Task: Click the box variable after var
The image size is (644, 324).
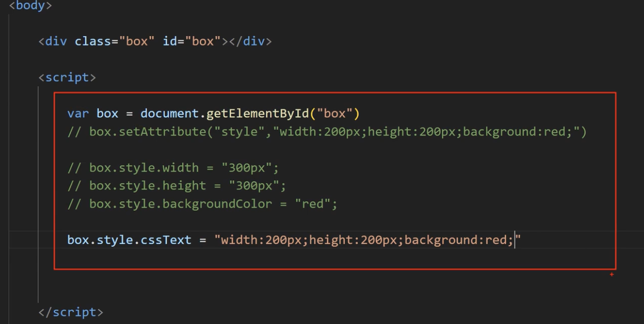Action: click(107, 114)
